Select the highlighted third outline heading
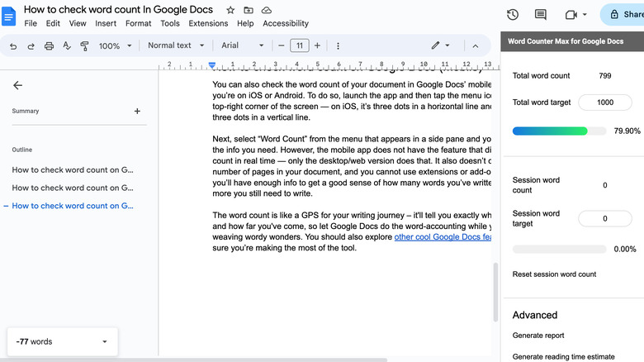The width and height of the screenshot is (644, 362). click(73, 206)
